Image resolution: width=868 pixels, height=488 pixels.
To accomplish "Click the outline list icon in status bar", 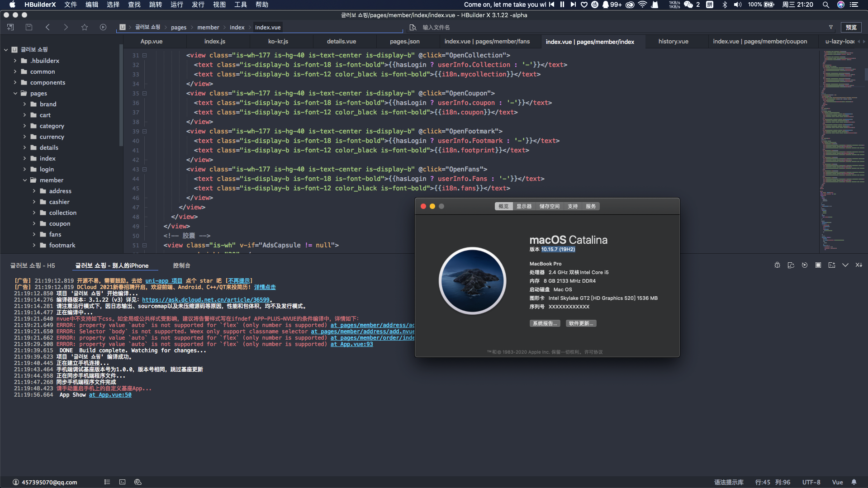I will tap(107, 482).
